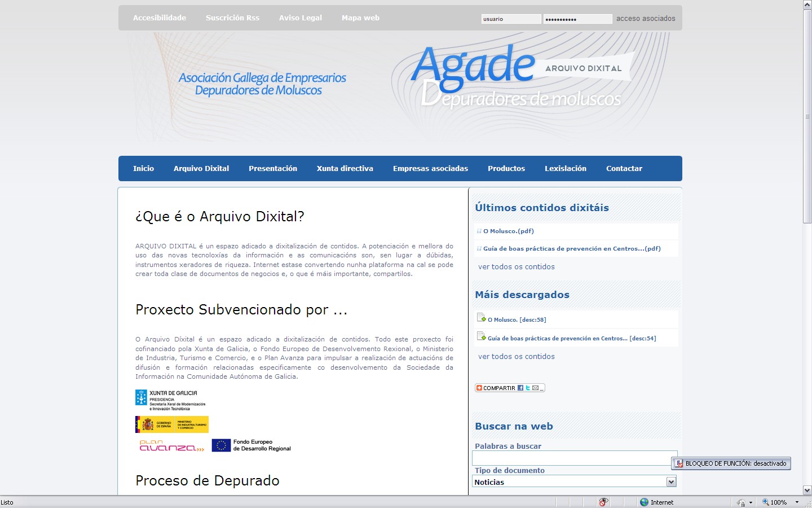Open the Contactar menu item
Image resolution: width=812 pixels, height=508 pixels.
coord(624,168)
